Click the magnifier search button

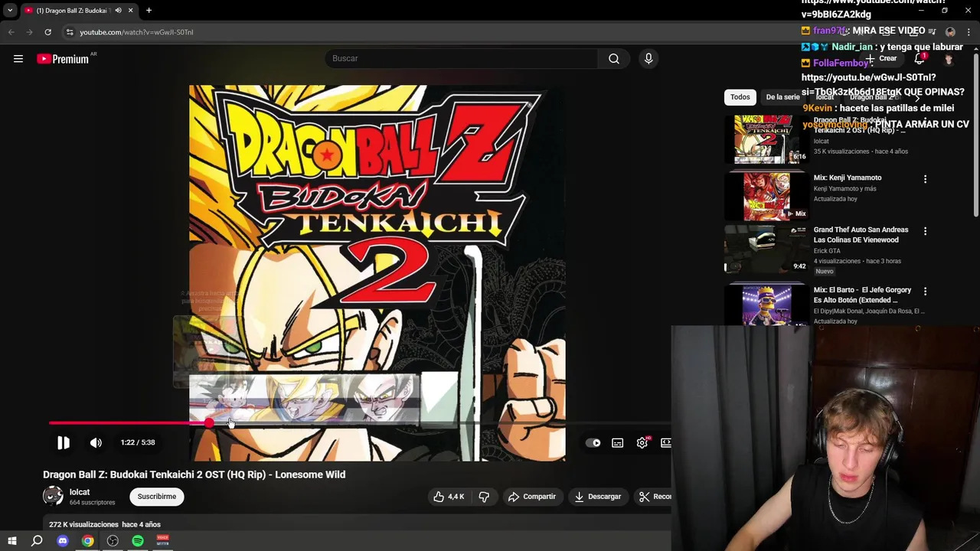[x=614, y=58]
